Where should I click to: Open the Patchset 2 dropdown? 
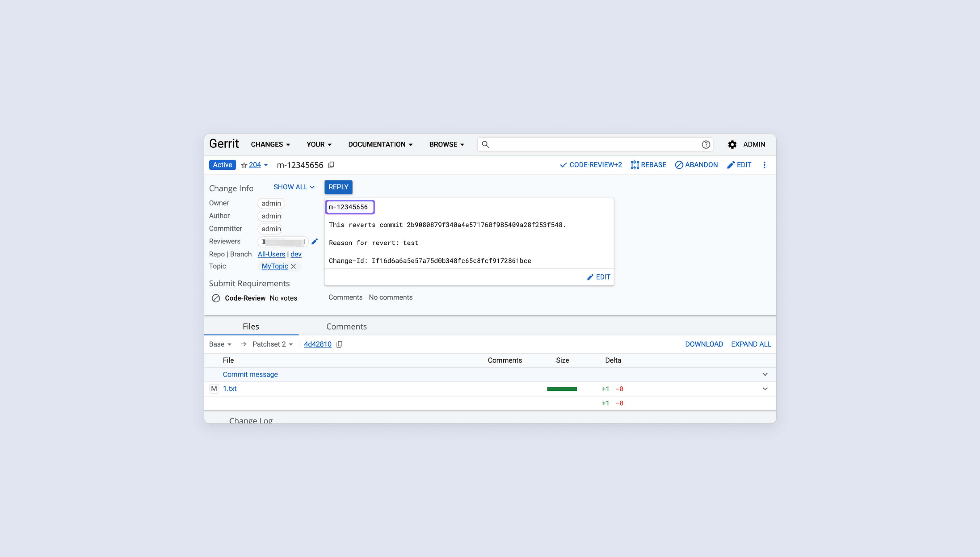tap(272, 344)
